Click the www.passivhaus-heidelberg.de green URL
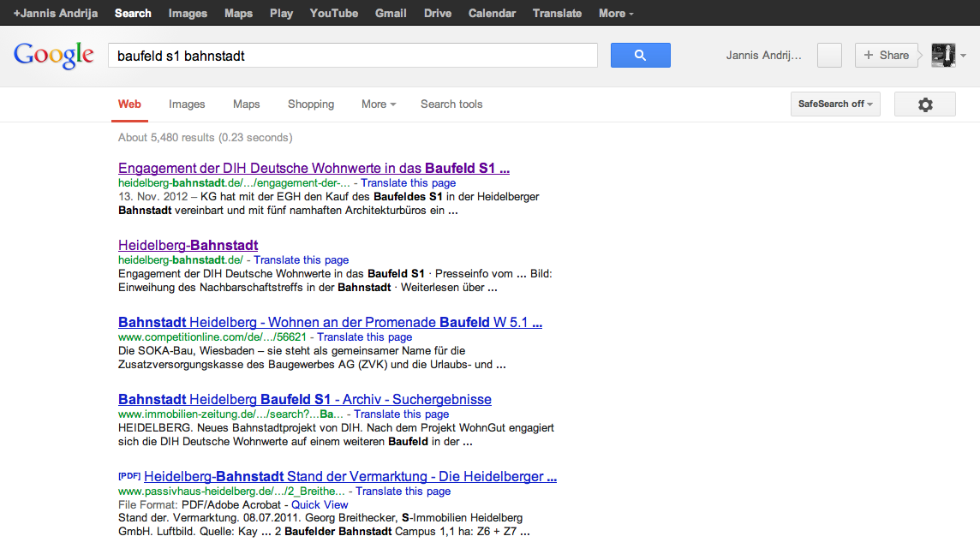Image resolution: width=980 pixels, height=554 pixels. click(x=231, y=491)
